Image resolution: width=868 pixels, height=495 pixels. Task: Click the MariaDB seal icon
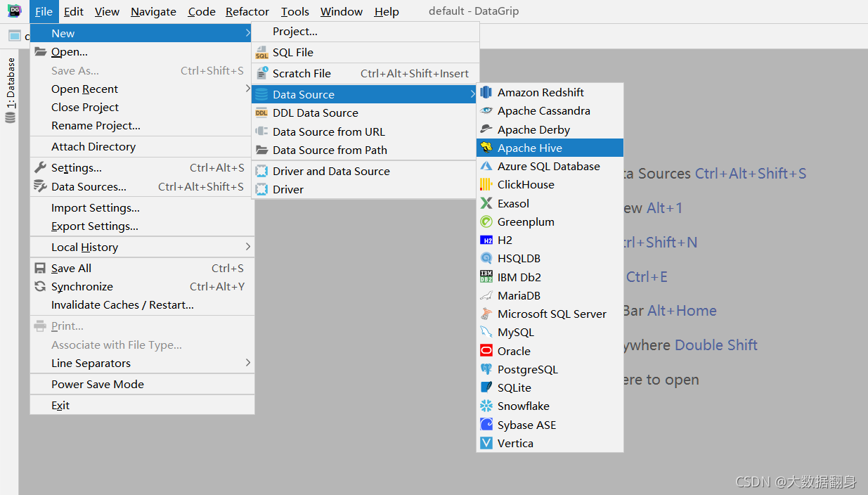[486, 295]
